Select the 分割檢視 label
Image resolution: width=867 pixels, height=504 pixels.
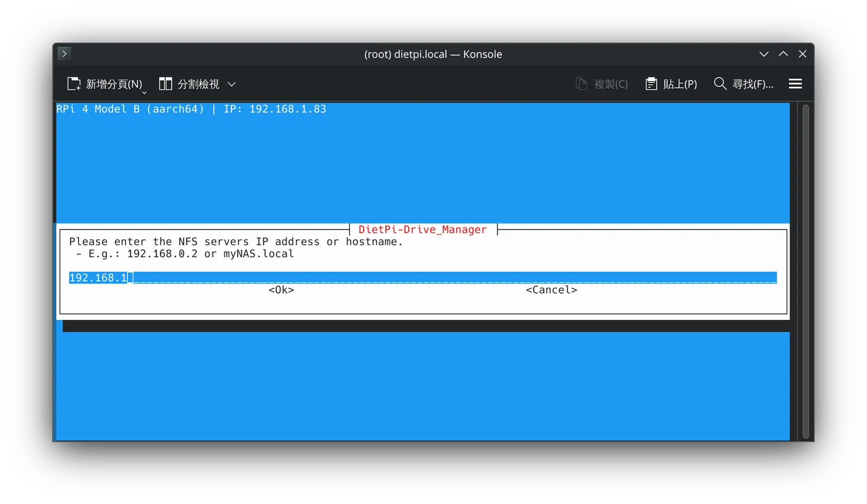pyautogui.click(x=198, y=84)
